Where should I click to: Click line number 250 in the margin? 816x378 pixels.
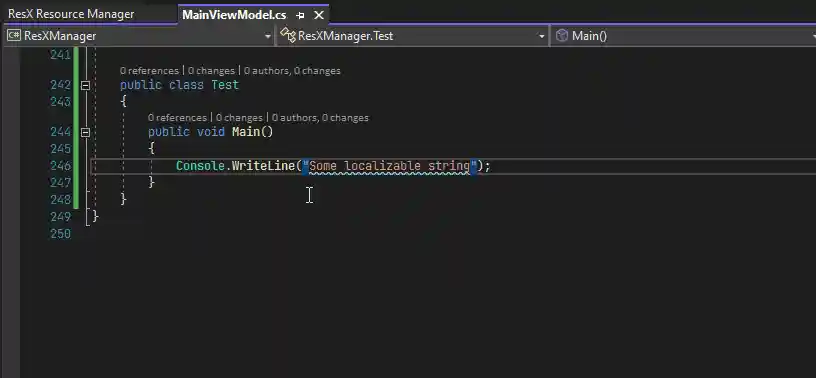point(61,234)
